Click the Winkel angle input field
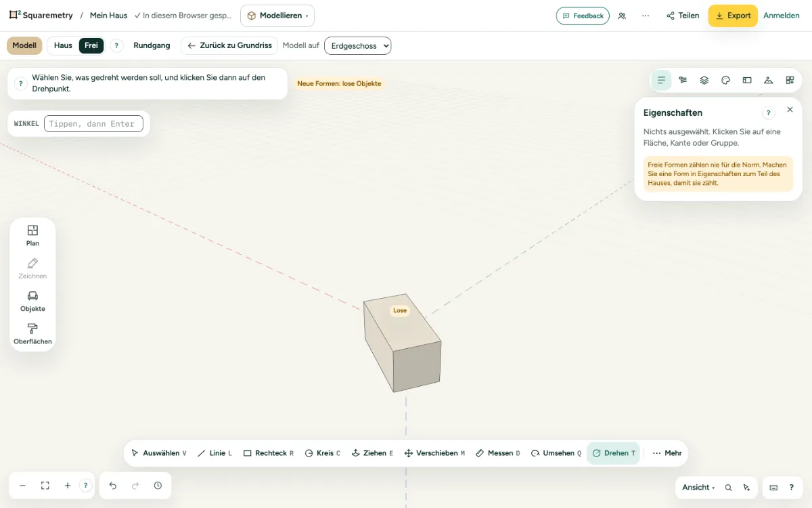Viewport: 812px width, 508px height. point(93,124)
